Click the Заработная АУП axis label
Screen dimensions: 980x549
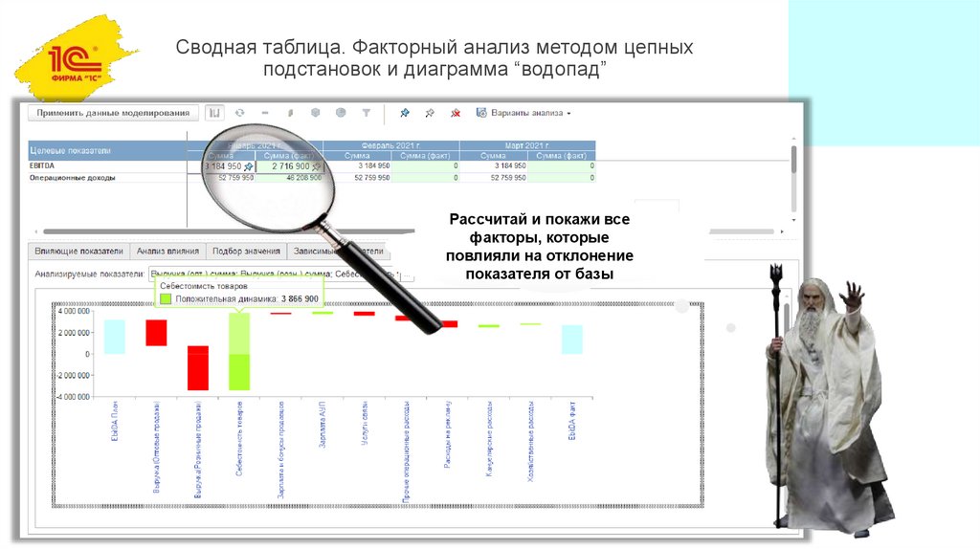click(x=323, y=425)
